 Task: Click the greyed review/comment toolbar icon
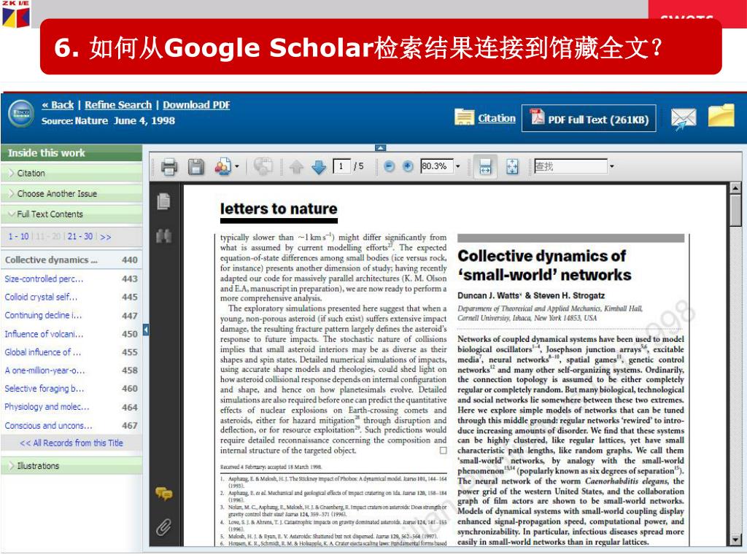tap(263, 167)
